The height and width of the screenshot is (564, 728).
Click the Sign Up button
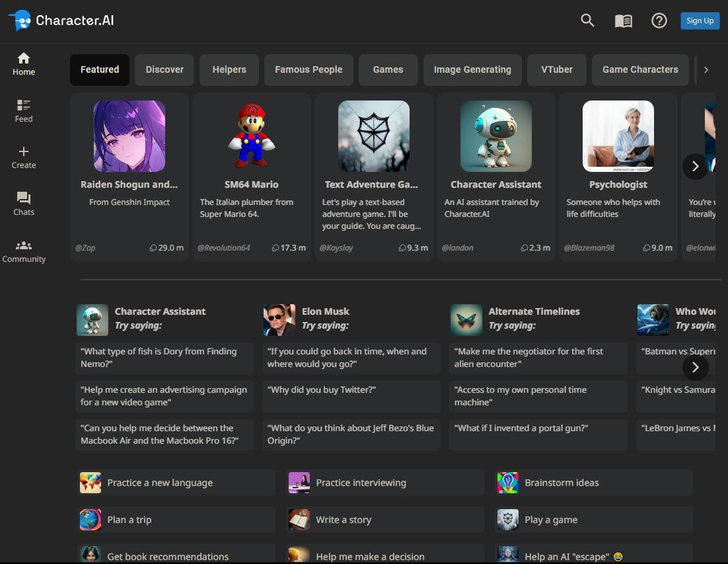click(x=700, y=20)
